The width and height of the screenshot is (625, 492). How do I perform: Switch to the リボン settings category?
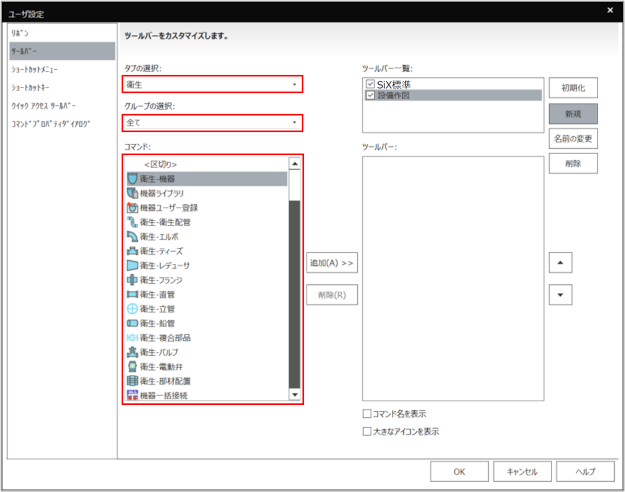[20, 33]
